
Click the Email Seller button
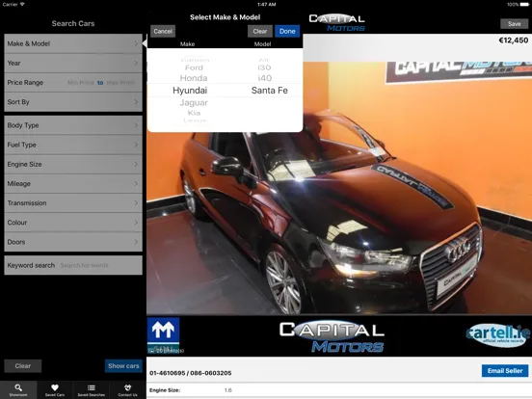[x=505, y=371]
